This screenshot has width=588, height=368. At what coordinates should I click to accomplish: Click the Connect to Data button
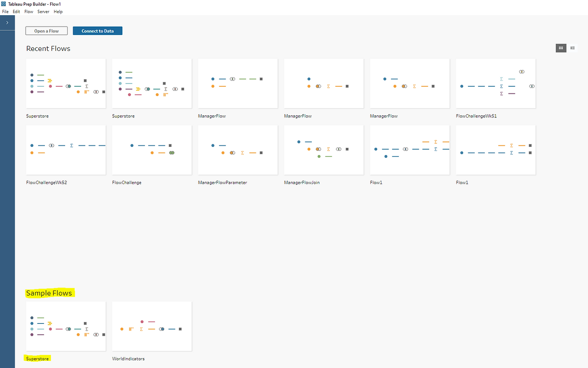[x=98, y=31]
